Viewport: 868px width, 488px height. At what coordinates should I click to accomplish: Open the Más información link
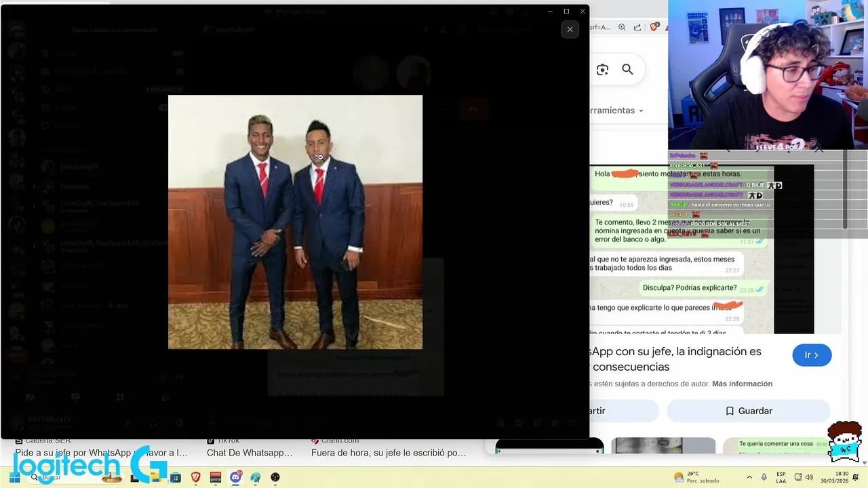pyautogui.click(x=742, y=384)
